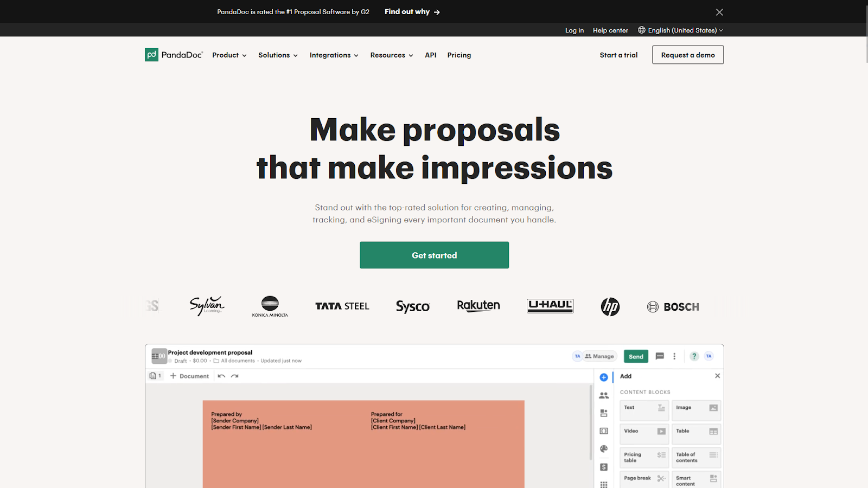Image resolution: width=868 pixels, height=488 pixels.
Task: Click the question mark help icon
Action: point(694,356)
